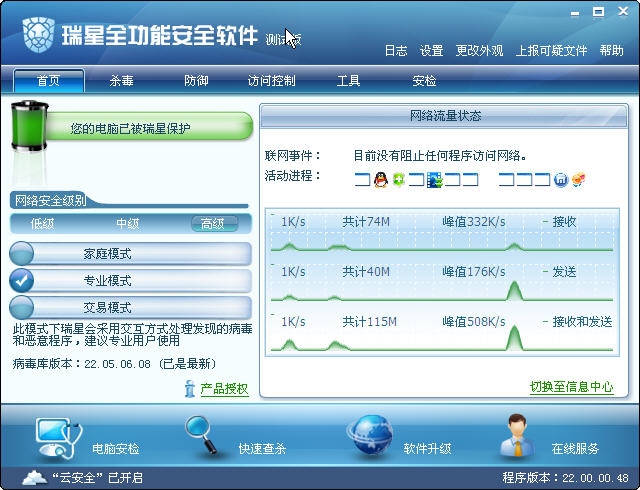640x490 pixels.
Task: Click the 接收 traffic graph
Action: [x=442, y=233]
